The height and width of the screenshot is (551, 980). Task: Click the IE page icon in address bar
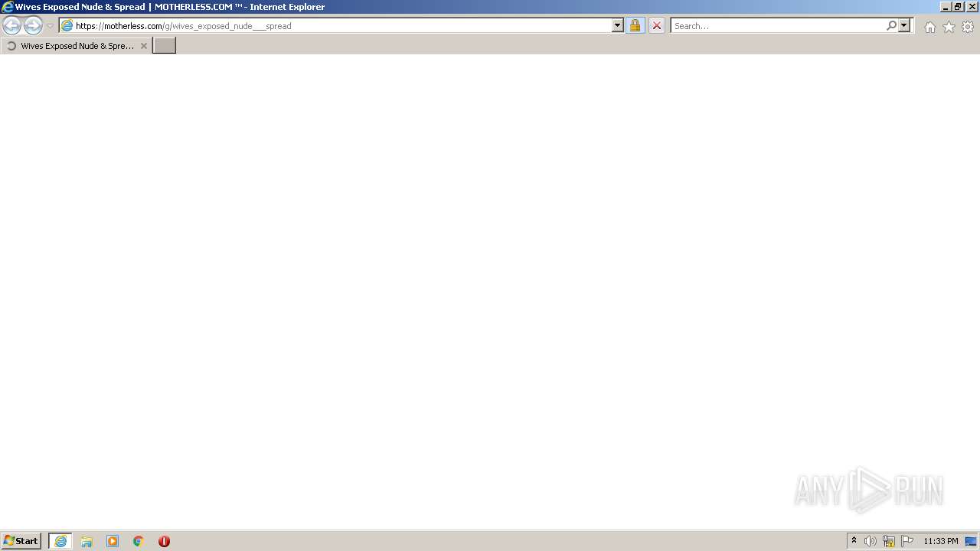pyautogui.click(x=67, y=26)
